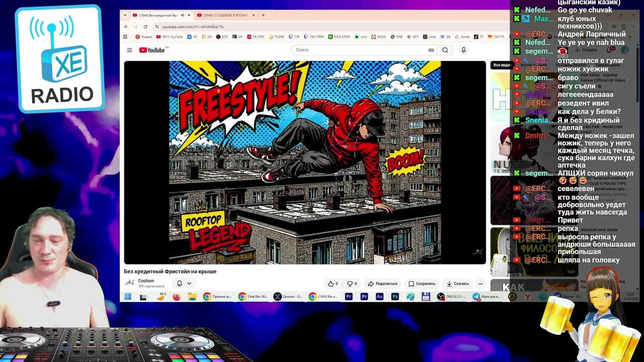This screenshot has width=644, height=362.
Task: Switch to the Без кредитный Фристайл tab
Action: [162, 15]
